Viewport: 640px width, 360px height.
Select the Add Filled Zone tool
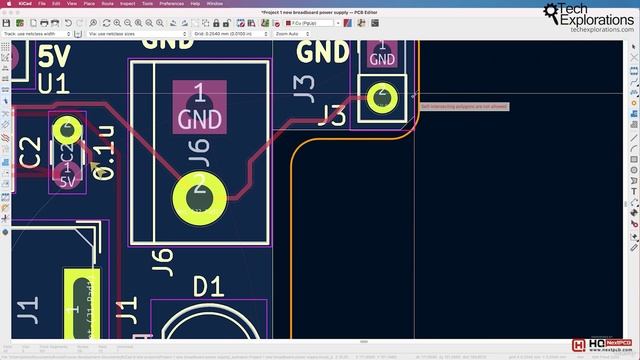pyautogui.click(x=633, y=113)
